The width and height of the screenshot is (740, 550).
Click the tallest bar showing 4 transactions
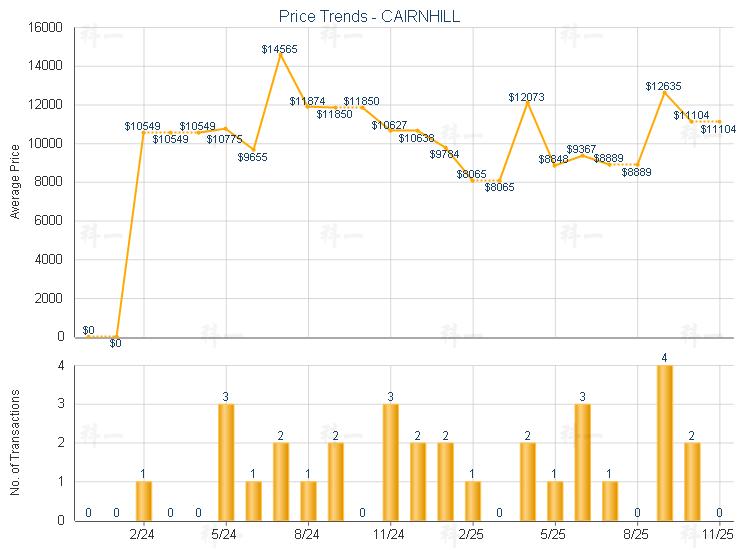coord(664,442)
